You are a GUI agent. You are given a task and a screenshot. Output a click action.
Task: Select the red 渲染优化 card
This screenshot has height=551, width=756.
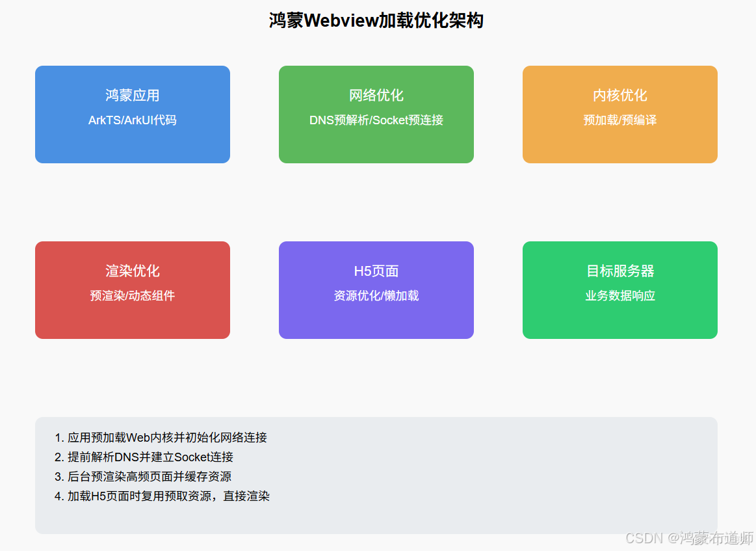133,290
